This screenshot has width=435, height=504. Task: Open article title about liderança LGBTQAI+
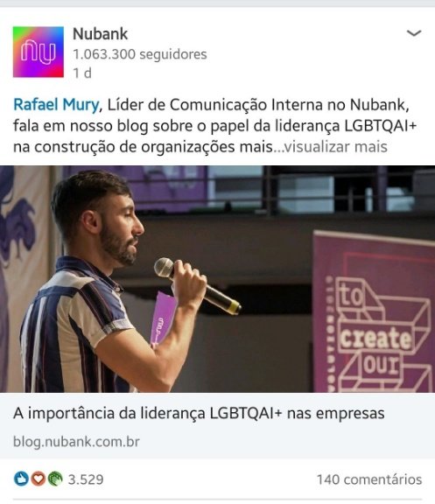(x=199, y=413)
